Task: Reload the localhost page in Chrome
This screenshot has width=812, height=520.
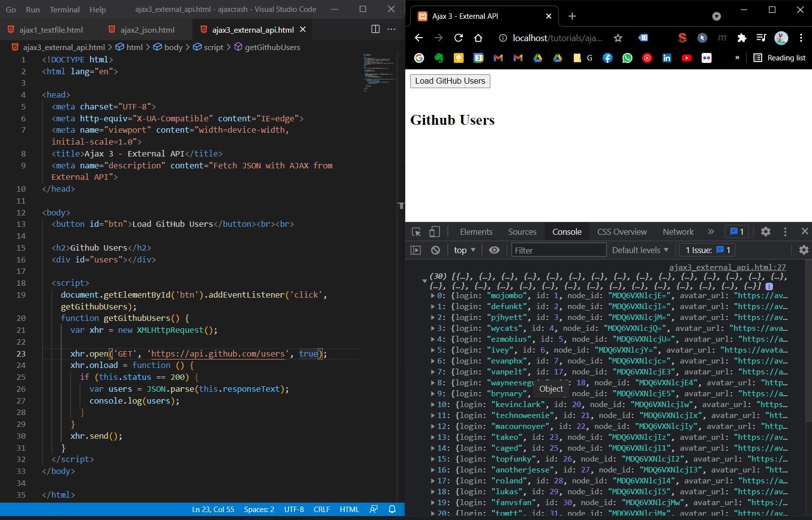Action: pyautogui.click(x=459, y=38)
